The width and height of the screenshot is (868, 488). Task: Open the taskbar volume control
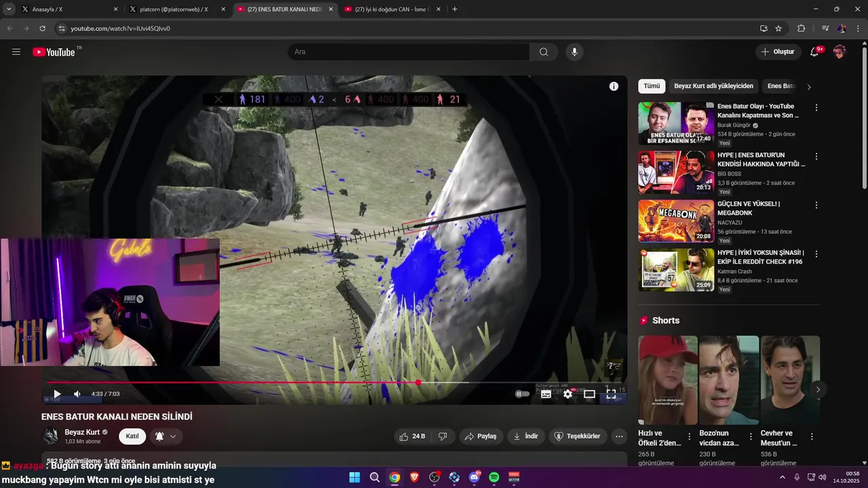pos(822,477)
